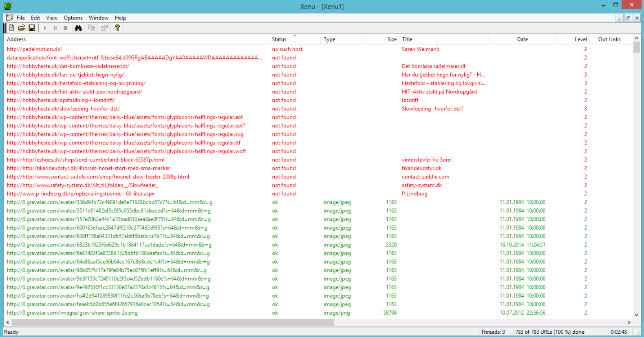
Task: Click the 'image/png' type cell
Action: [337, 313]
